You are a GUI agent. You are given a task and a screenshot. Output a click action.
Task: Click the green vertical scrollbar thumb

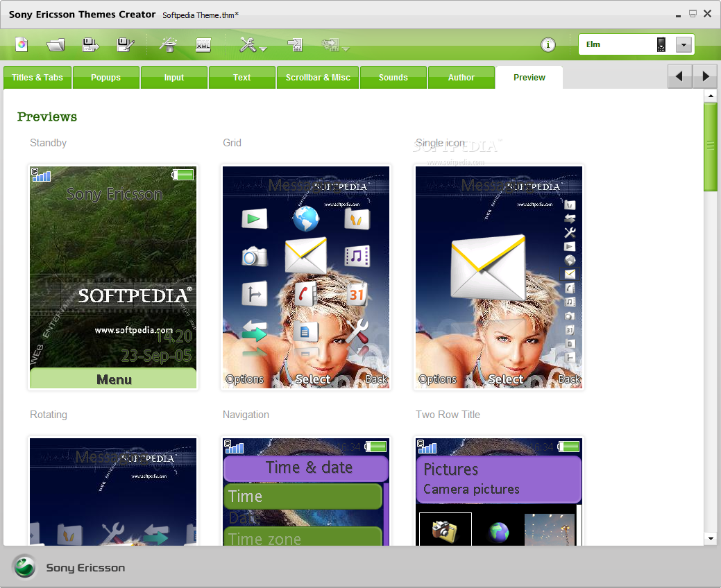click(711, 146)
